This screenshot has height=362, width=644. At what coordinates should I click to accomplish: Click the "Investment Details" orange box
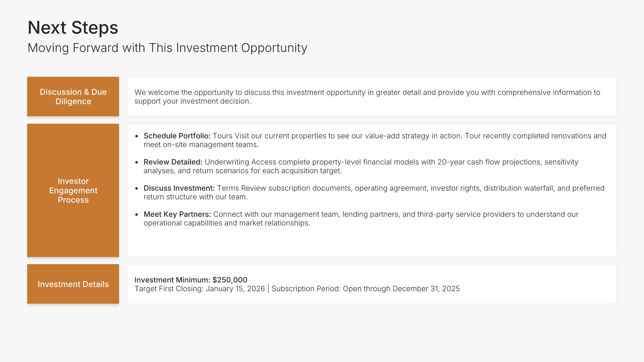(73, 284)
